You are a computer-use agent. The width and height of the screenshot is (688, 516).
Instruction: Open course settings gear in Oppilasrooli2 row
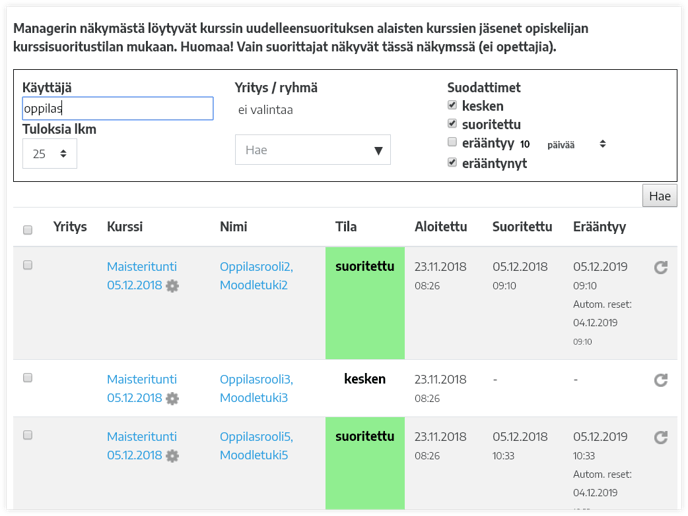[172, 286]
